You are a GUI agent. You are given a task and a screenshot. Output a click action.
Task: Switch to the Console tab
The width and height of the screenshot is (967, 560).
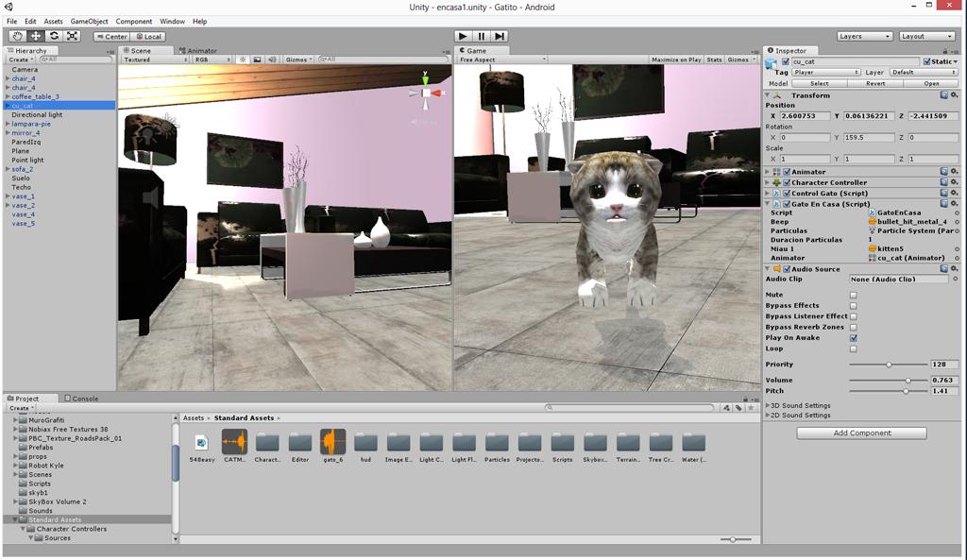coord(81,399)
